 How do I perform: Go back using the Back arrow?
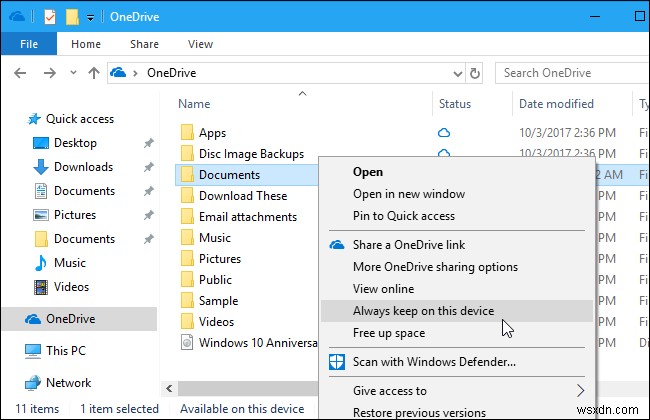tap(20, 73)
